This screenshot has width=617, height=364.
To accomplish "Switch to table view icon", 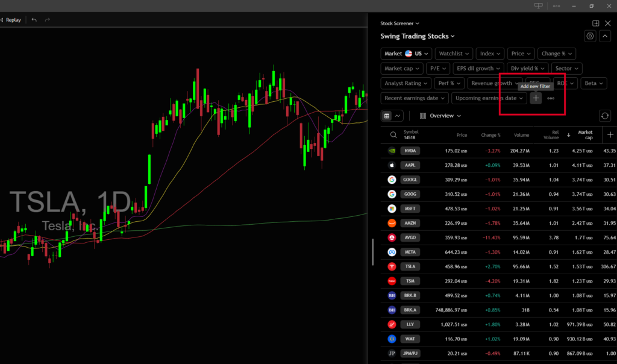I will (387, 116).
